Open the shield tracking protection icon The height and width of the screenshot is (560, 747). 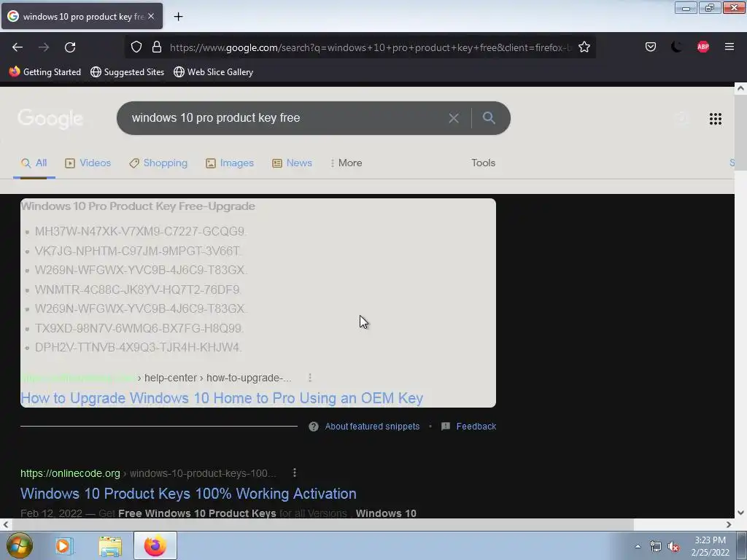click(x=136, y=47)
